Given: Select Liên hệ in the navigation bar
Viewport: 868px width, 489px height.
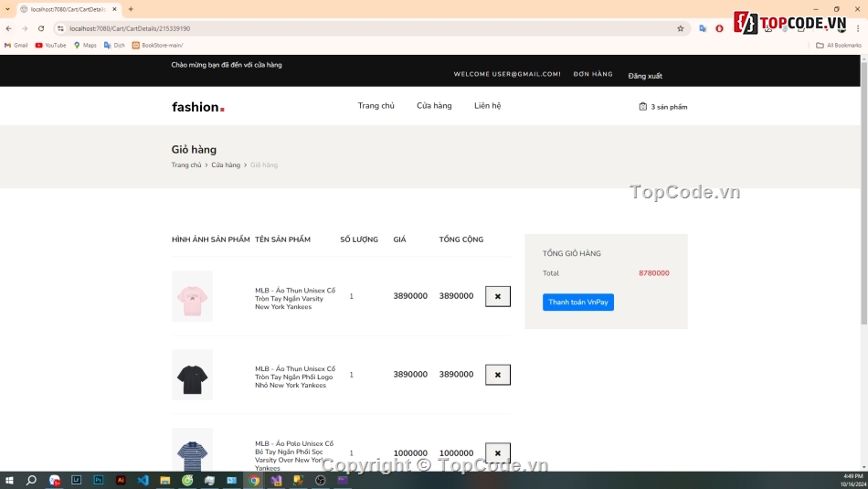Looking at the screenshot, I should point(487,106).
